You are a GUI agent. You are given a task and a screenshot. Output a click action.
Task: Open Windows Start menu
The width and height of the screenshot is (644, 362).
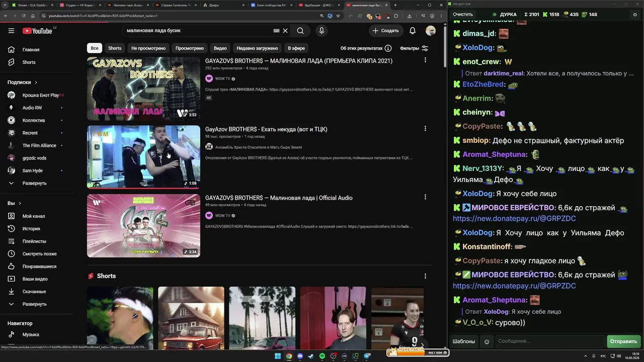pyautogui.click(x=278, y=356)
